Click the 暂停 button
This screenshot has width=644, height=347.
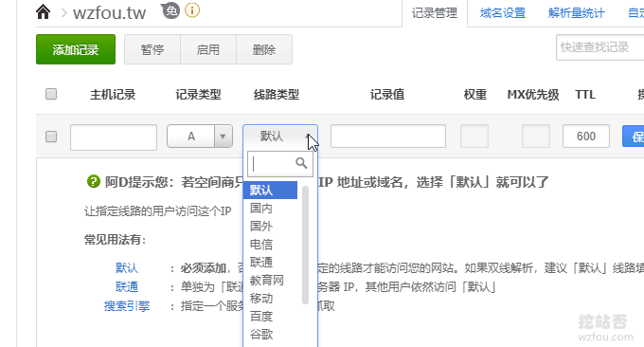(152, 49)
